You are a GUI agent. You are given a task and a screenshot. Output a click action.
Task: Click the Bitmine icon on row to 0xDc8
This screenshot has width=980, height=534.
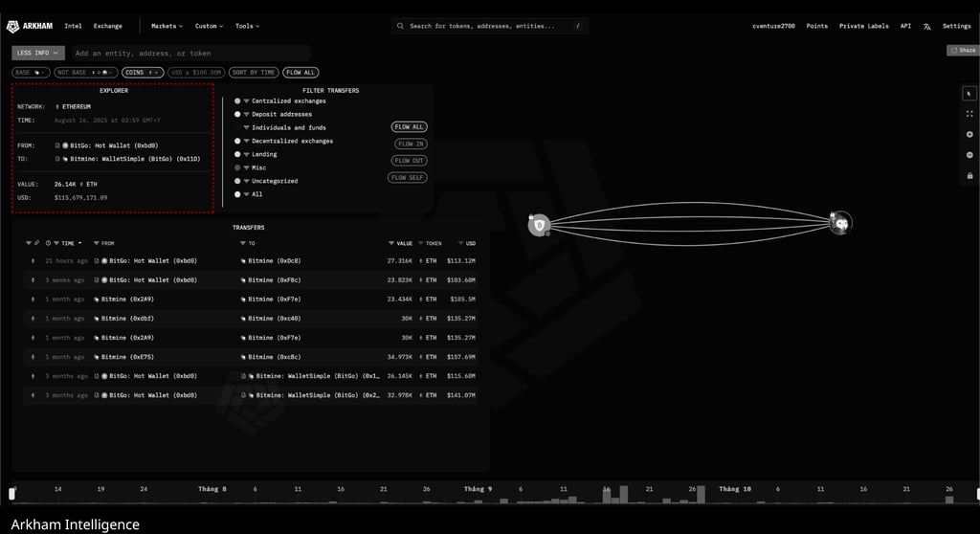[243, 260]
